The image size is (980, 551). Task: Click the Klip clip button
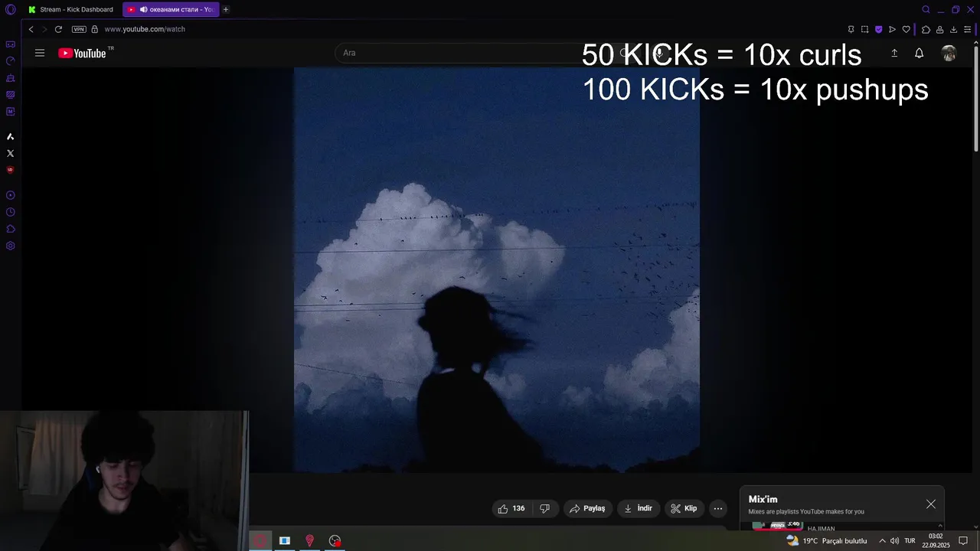click(684, 508)
